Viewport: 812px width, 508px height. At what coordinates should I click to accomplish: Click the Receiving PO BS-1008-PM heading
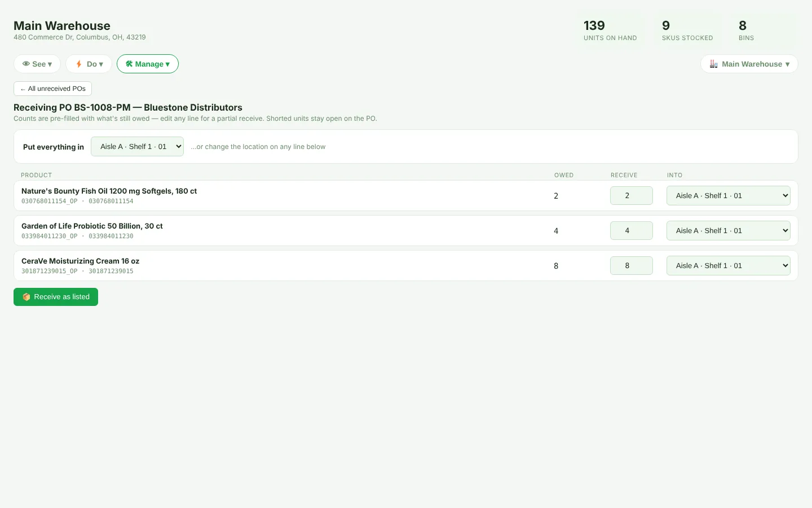point(128,107)
